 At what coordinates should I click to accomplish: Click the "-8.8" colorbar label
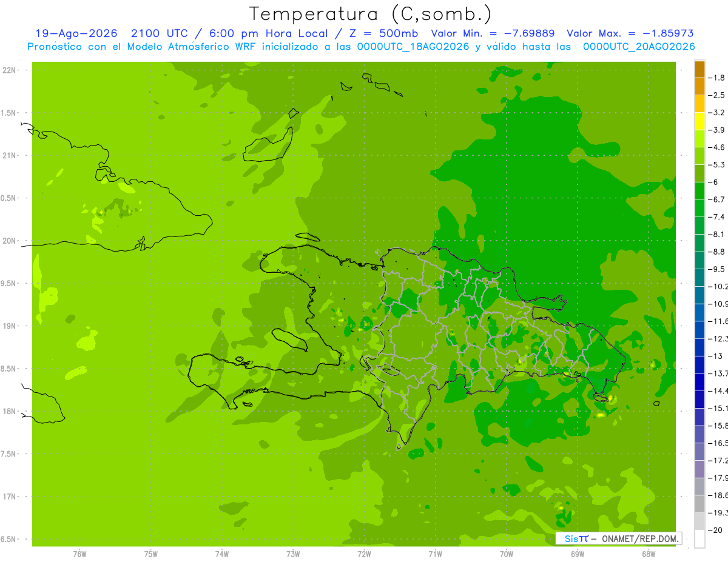[718, 252]
